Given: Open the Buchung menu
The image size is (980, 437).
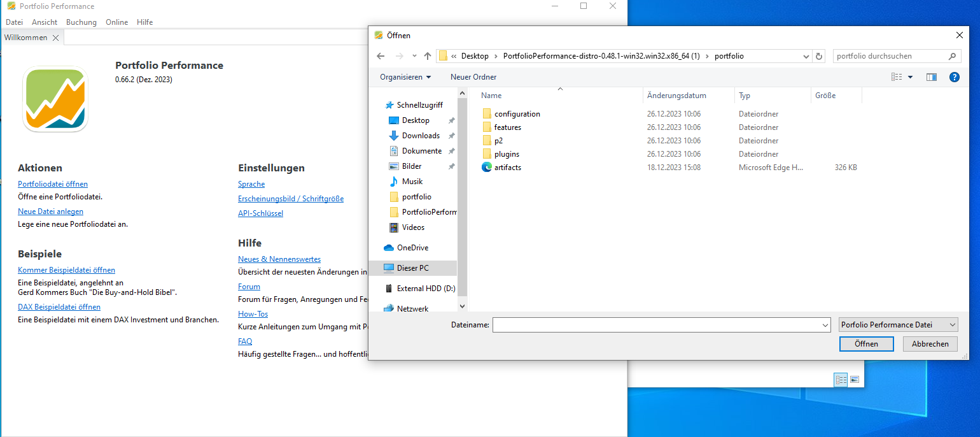Looking at the screenshot, I should [81, 22].
